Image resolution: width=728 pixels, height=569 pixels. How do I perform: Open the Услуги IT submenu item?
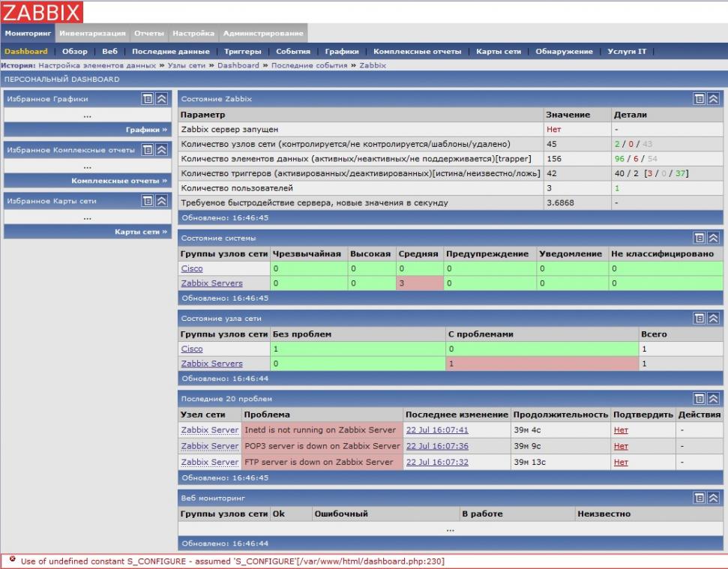627,52
